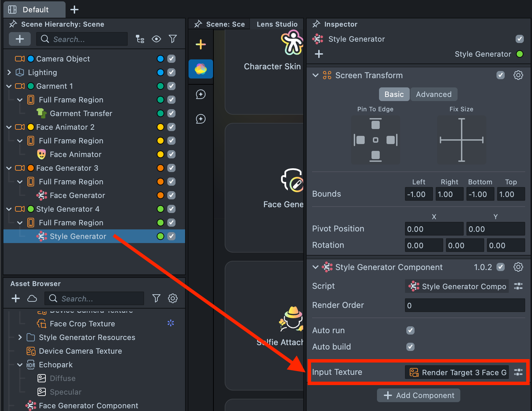Click the Input Texture options icon
Image resolution: width=532 pixels, height=411 pixels.
click(518, 372)
